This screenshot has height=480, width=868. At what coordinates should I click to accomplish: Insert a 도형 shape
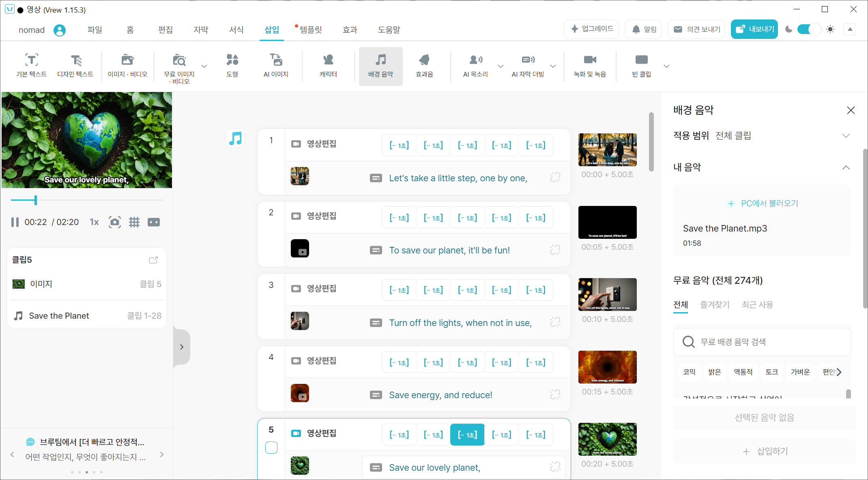[x=232, y=66]
